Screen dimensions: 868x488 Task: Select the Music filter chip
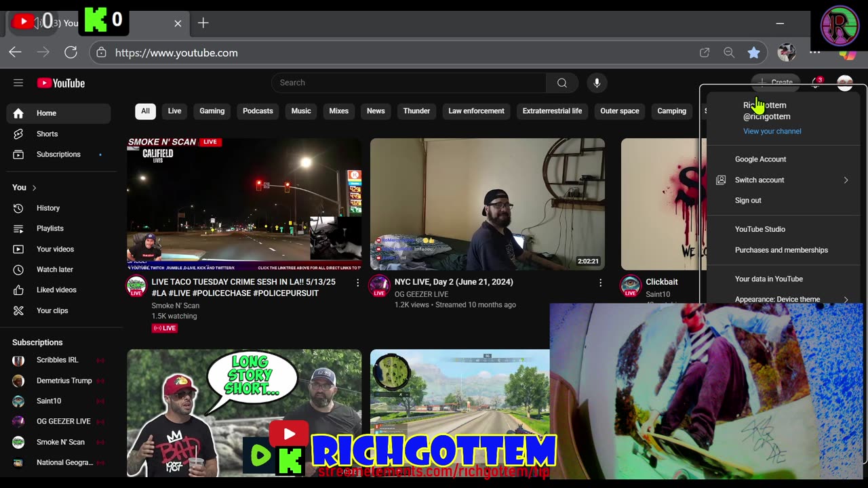[x=301, y=111]
